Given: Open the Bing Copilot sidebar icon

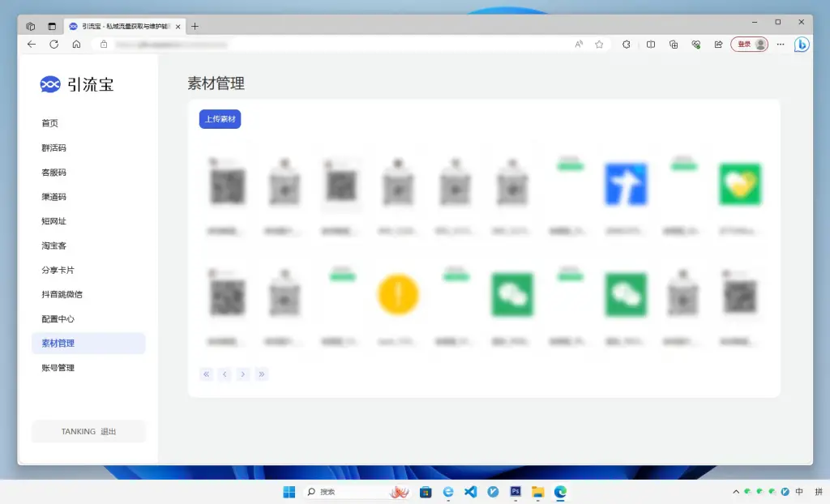Looking at the screenshot, I should click(801, 45).
